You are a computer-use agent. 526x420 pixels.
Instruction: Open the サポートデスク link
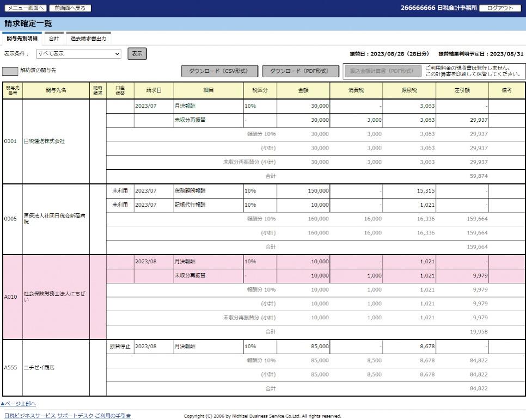coord(75,416)
